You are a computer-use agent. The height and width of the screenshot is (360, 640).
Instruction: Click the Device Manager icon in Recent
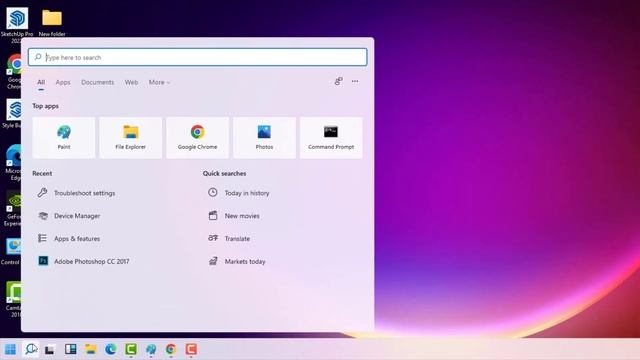point(43,216)
